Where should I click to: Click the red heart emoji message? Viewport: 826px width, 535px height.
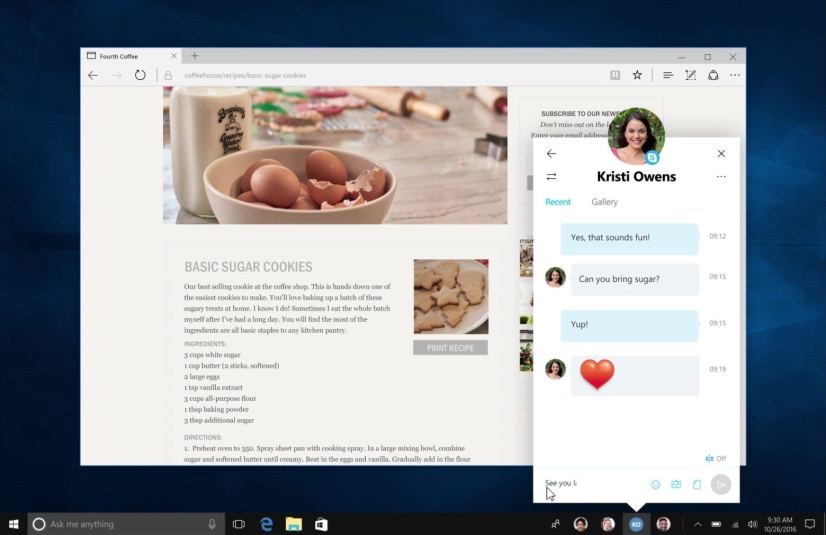click(597, 374)
